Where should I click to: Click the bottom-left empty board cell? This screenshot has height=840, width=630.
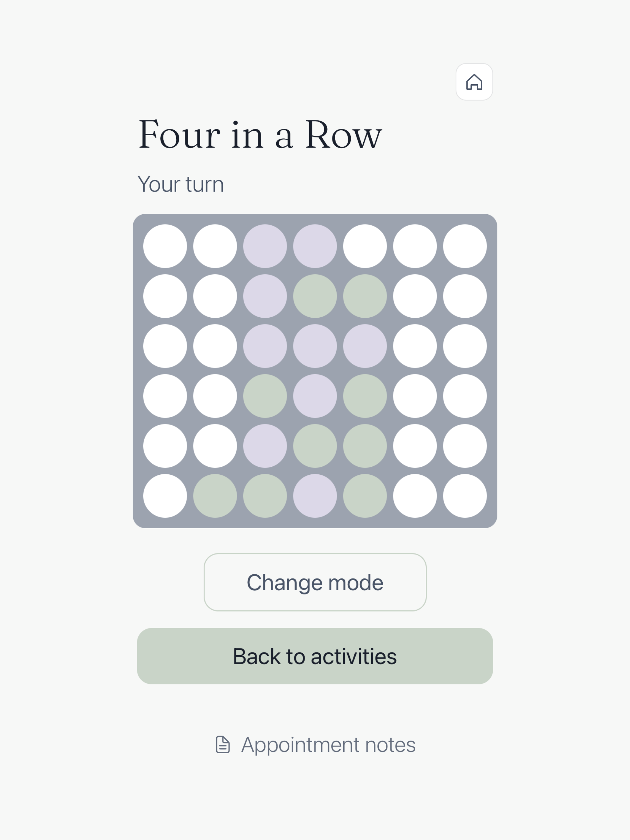click(x=165, y=496)
